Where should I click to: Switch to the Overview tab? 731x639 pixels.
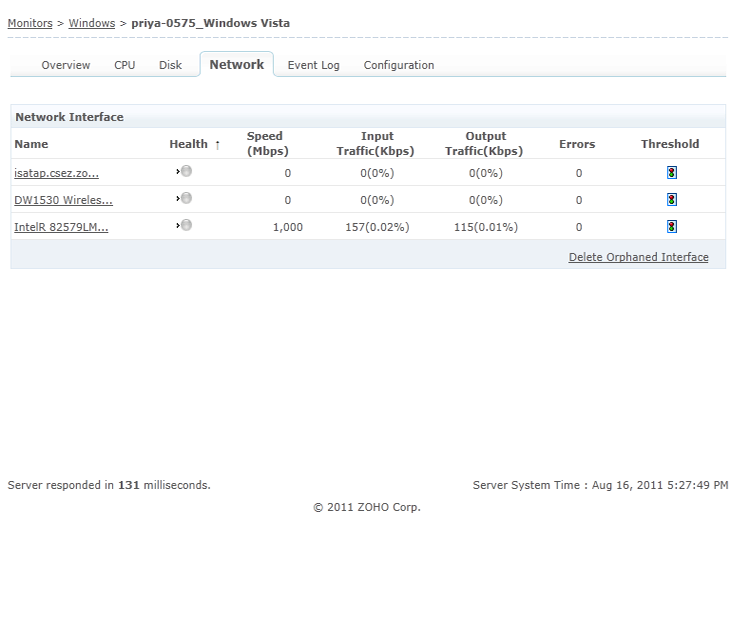pyautogui.click(x=66, y=65)
